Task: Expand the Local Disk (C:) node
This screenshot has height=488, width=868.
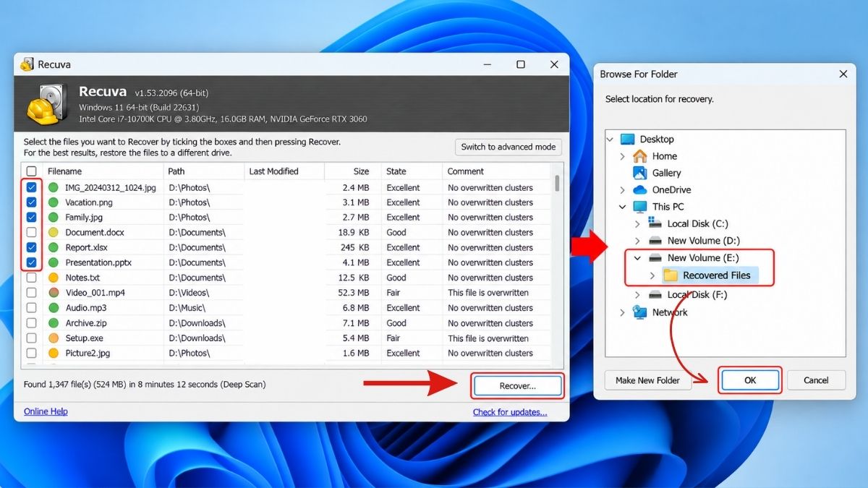Action: (x=637, y=224)
